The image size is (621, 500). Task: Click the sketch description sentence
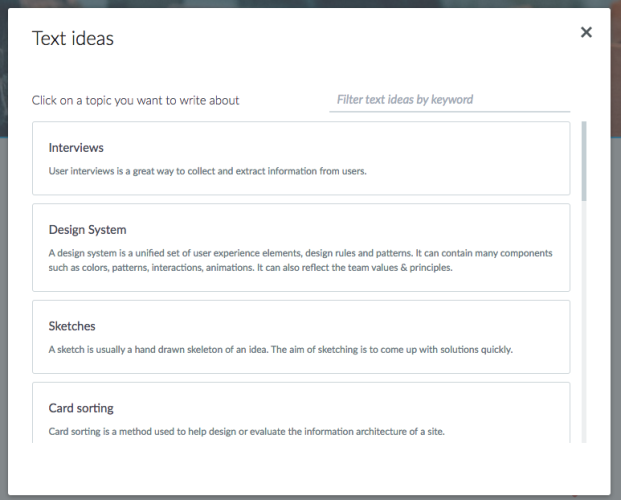(x=281, y=349)
